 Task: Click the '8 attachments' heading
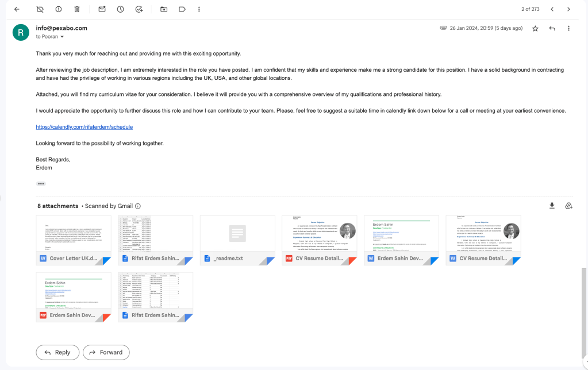pos(57,206)
